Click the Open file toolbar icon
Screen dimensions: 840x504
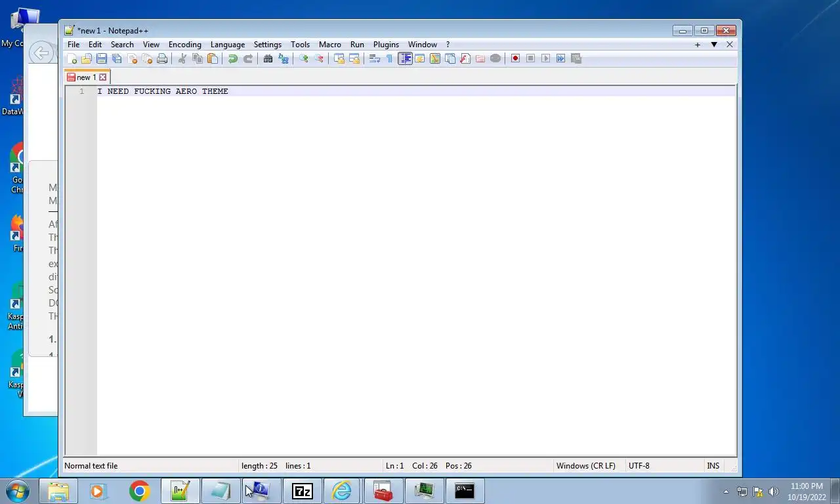click(x=87, y=58)
